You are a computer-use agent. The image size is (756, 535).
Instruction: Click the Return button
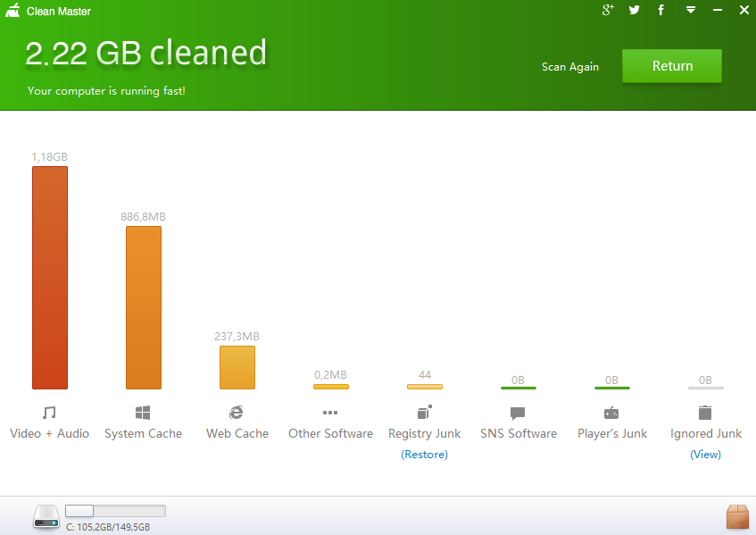[672, 66]
